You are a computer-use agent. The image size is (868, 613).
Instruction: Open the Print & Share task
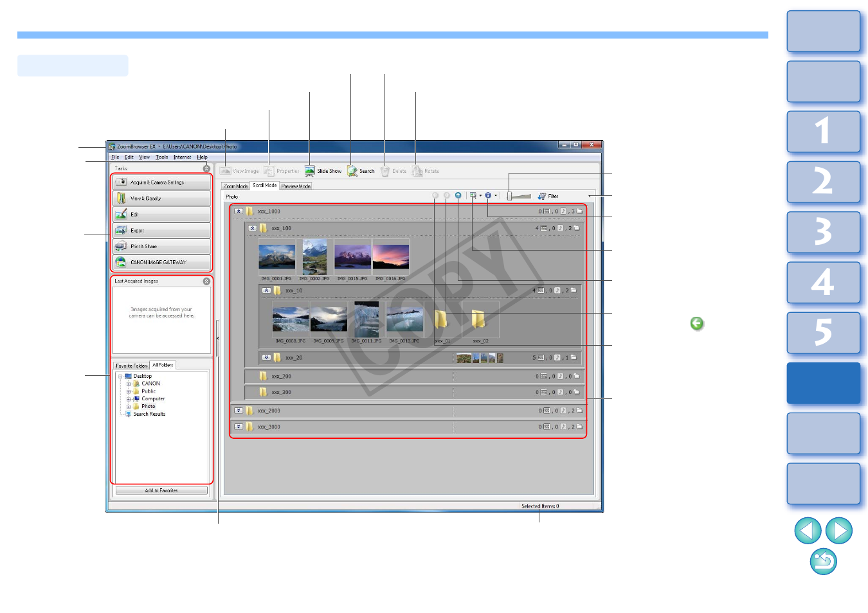point(161,247)
